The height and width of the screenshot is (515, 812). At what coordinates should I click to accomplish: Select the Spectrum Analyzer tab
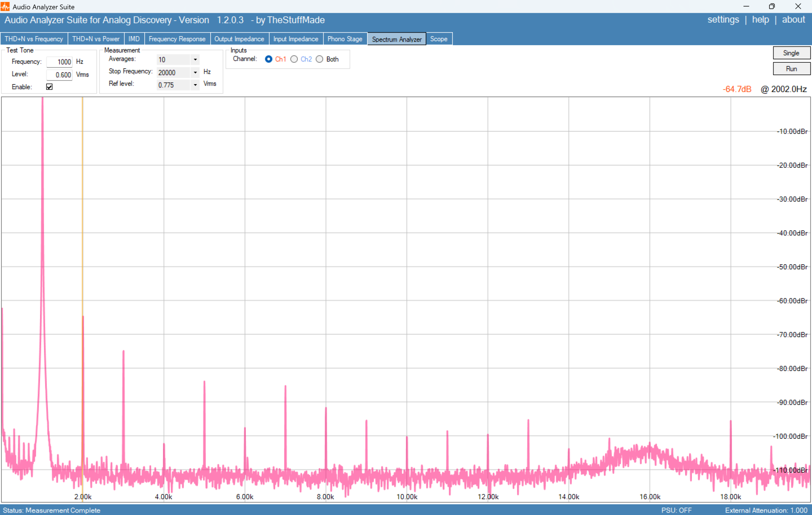(396, 39)
